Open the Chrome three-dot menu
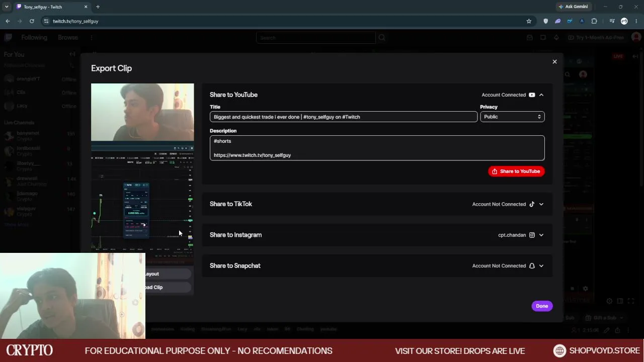Image resolution: width=644 pixels, height=362 pixels. (x=636, y=21)
